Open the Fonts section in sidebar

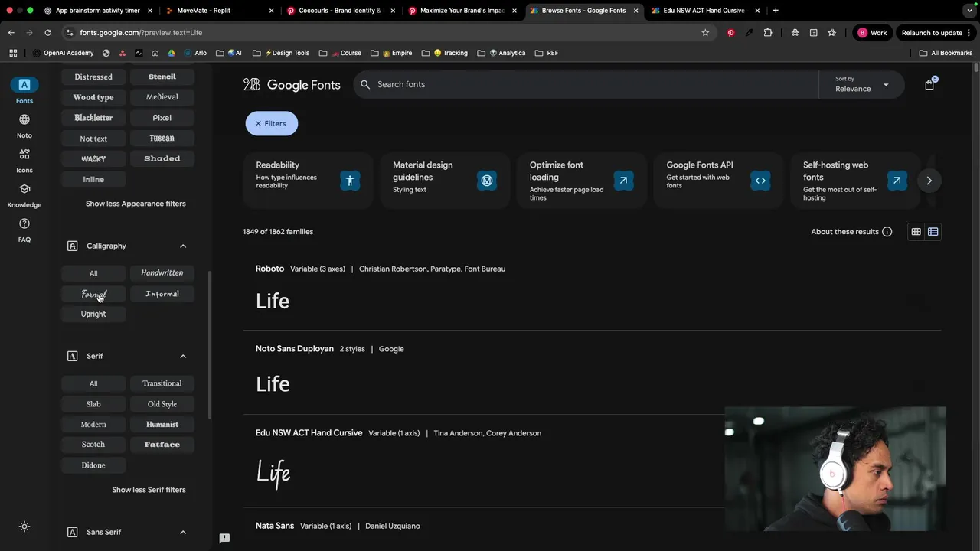point(24,90)
